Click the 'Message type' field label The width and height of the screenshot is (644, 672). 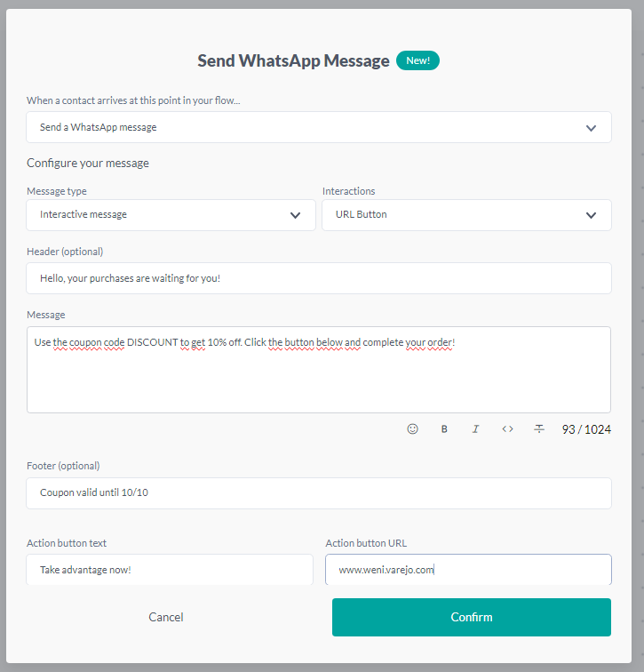pos(57,191)
